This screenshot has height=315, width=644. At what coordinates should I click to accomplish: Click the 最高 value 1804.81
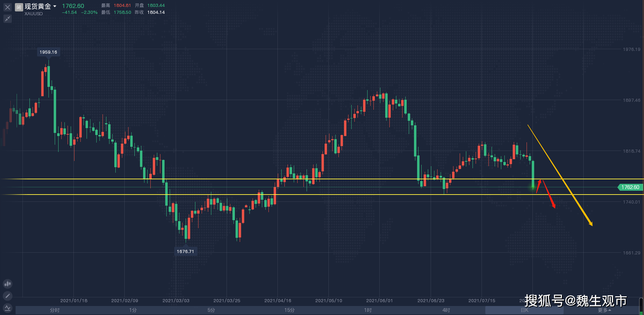point(122,6)
